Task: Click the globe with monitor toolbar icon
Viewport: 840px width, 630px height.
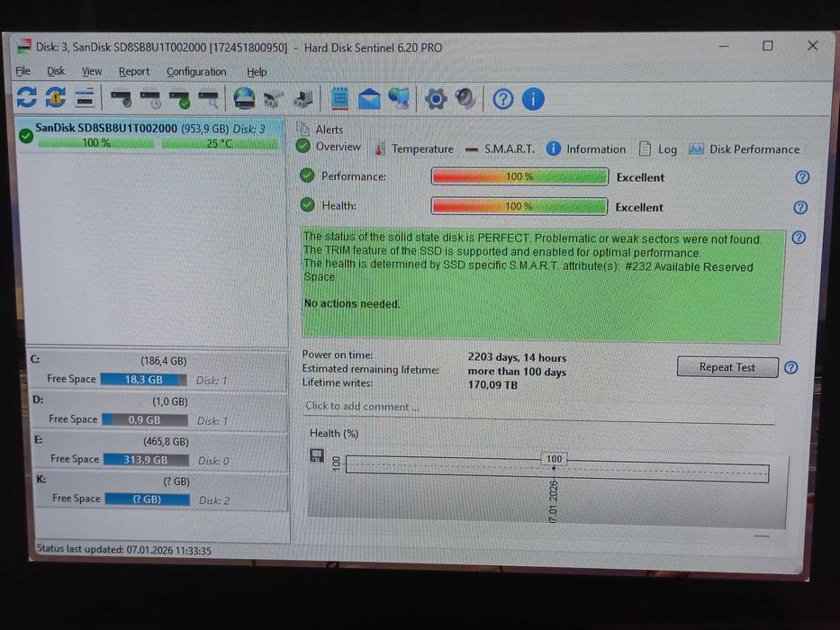Action: pos(399,99)
